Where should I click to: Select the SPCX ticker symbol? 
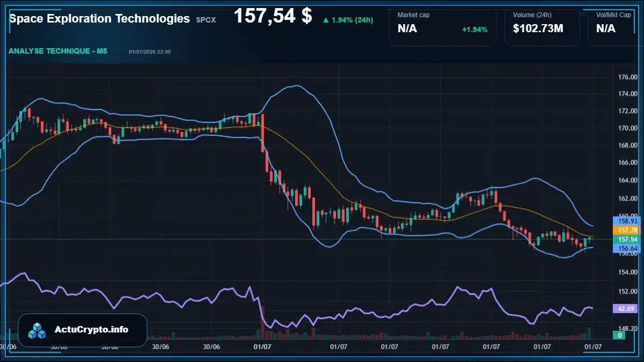coord(206,20)
